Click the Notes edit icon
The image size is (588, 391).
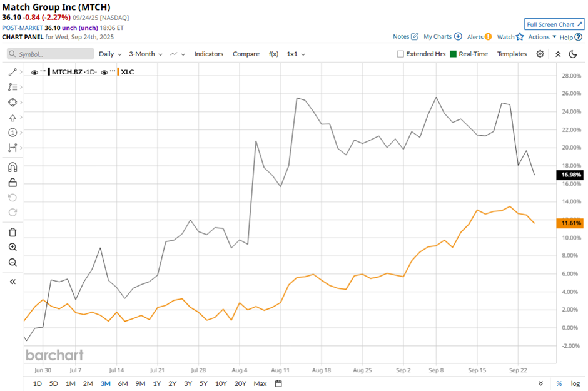coord(414,36)
